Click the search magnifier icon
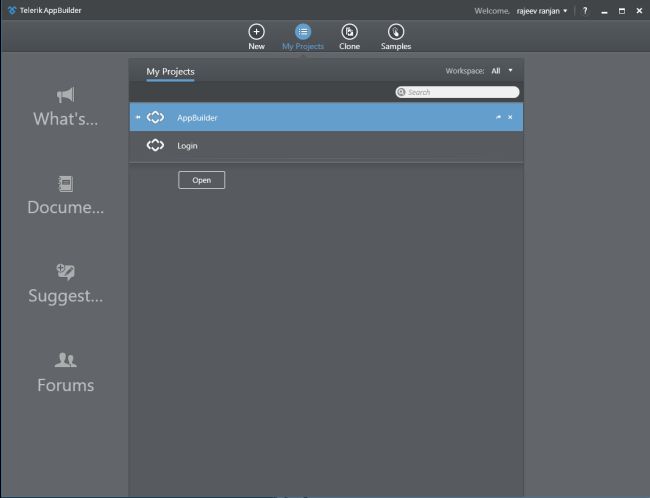 click(x=401, y=92)
